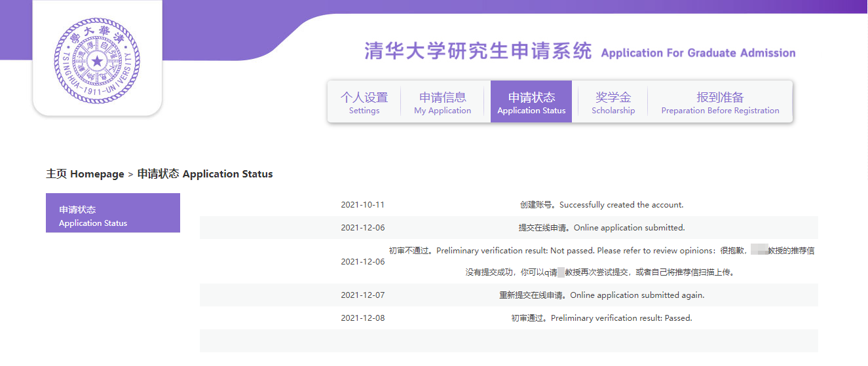Select the 申请状态 Application Status tab

[x=531, y=101]
